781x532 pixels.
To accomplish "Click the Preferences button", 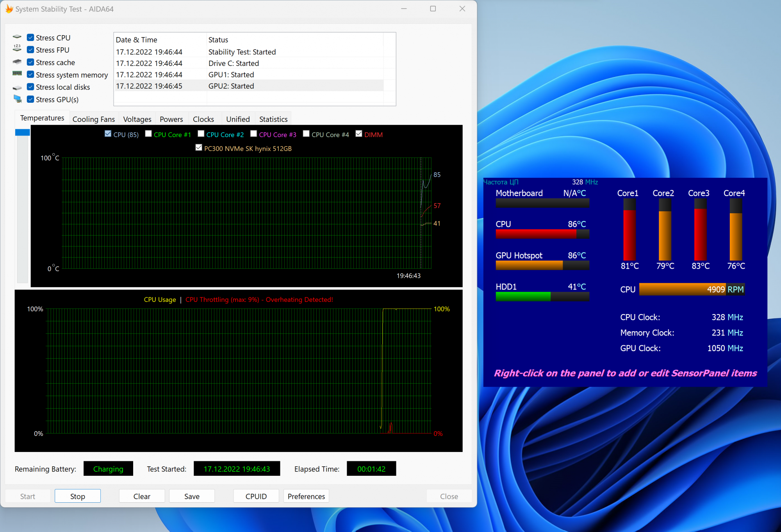I will (306, 496).
